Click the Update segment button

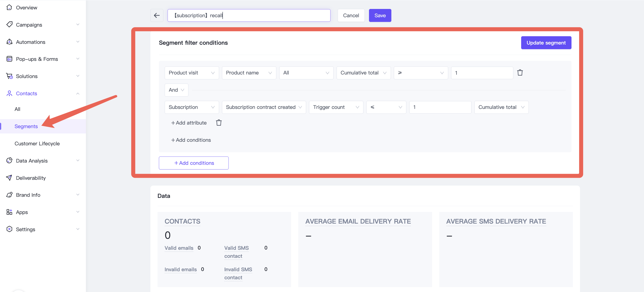pos(546,43)
